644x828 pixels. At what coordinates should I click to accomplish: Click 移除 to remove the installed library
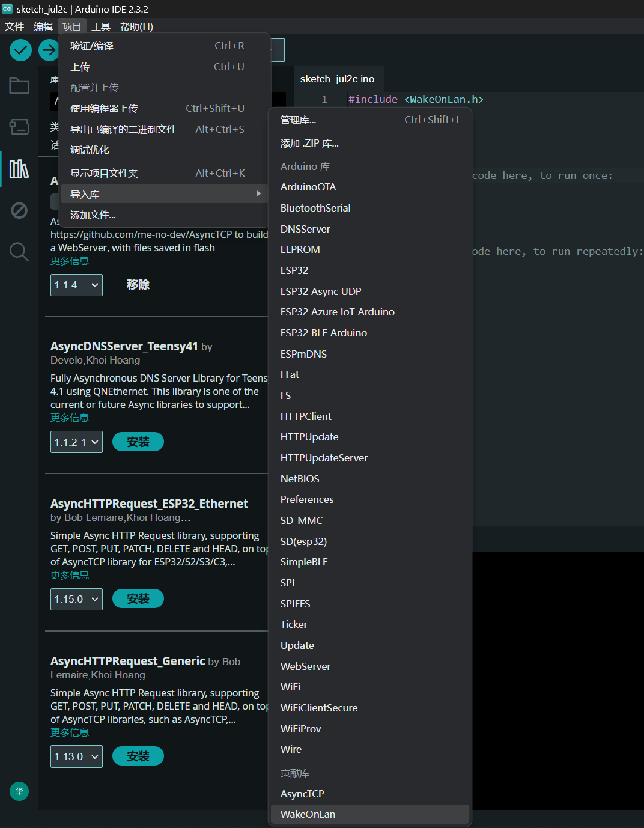pos(138,285)
